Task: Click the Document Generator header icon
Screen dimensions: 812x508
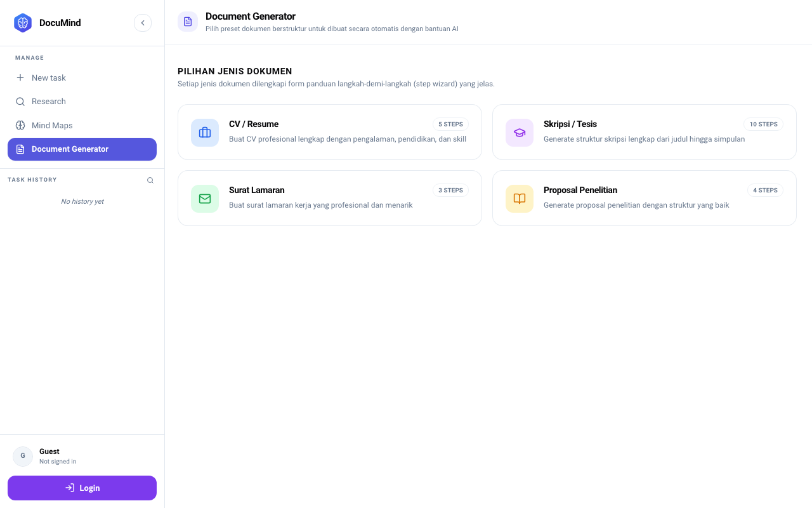Action: coord(188,22)
